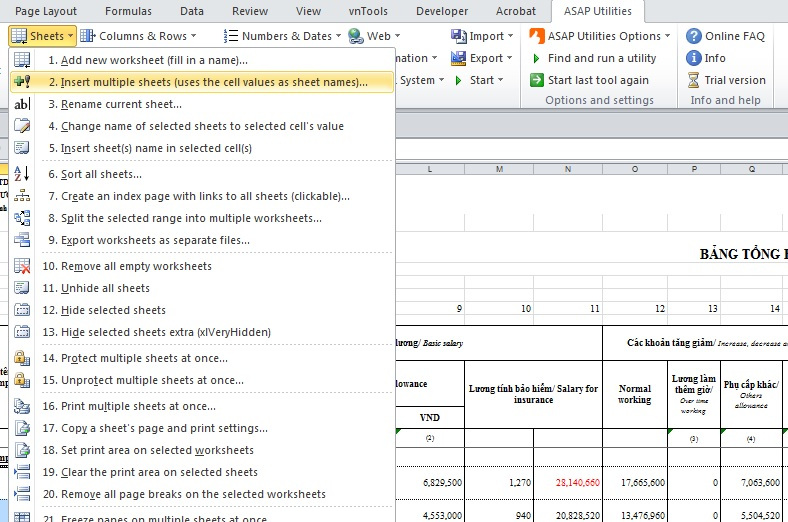The width and height of the screenshot is (788, 522).
Task: Click the Online FAQ question mark icon
Action: click(x=694, y=36)
